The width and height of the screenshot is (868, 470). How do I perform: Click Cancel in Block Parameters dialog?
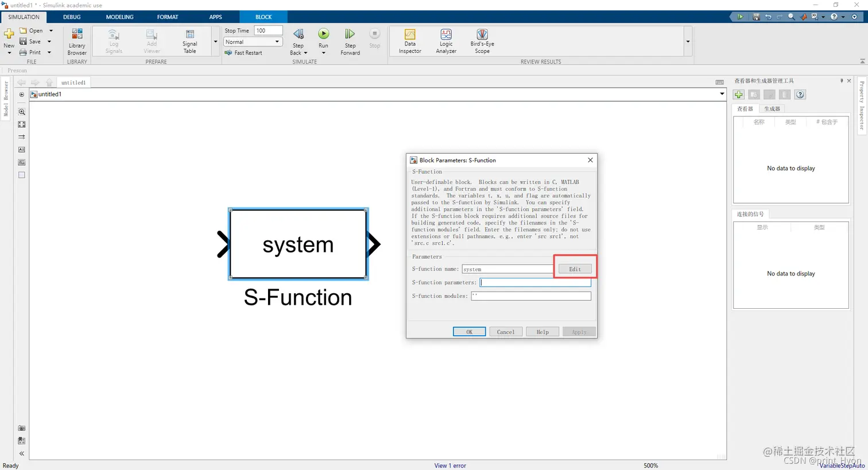506,332
